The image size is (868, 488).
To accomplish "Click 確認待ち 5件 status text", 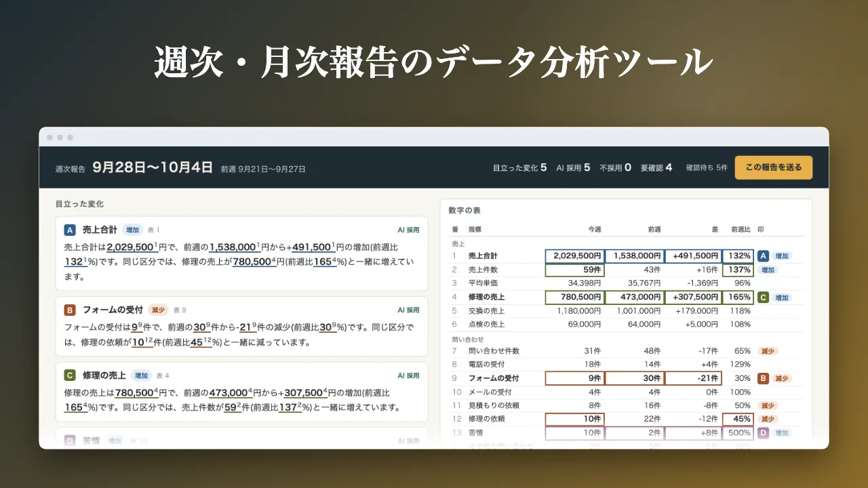I will (707, 167).
